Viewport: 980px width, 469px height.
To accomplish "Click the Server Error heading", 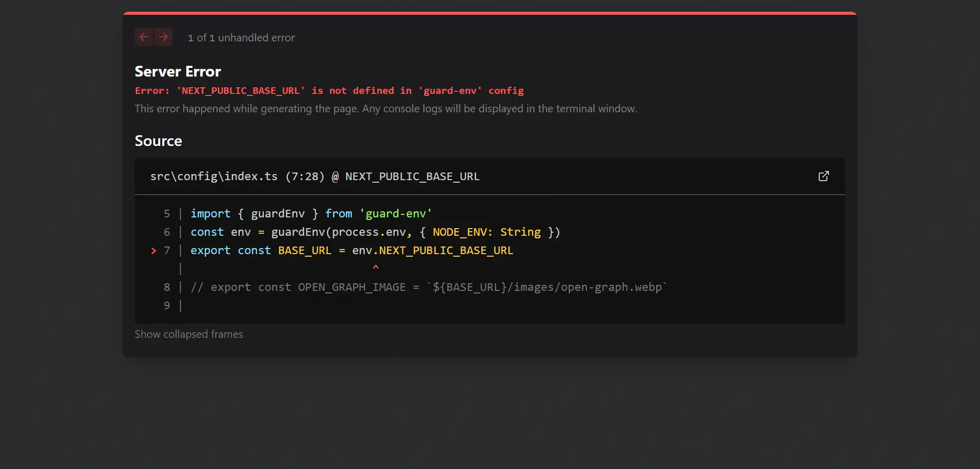I will [178, 71].
